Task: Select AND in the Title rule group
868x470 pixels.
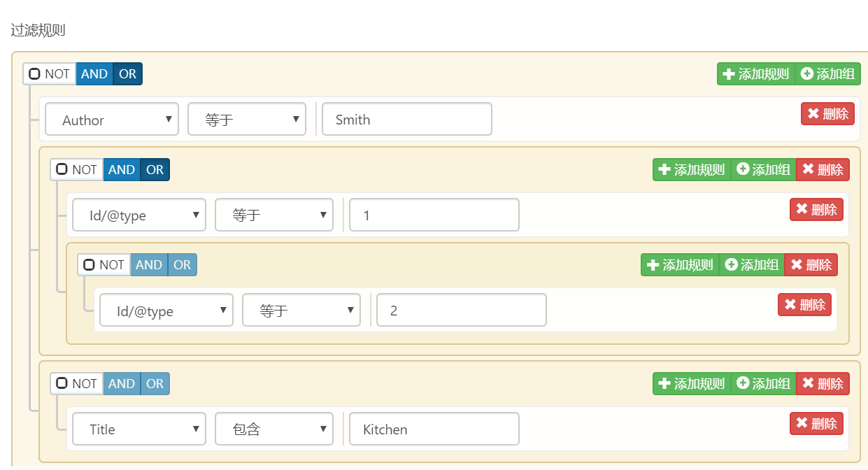Action: (122, 384)
